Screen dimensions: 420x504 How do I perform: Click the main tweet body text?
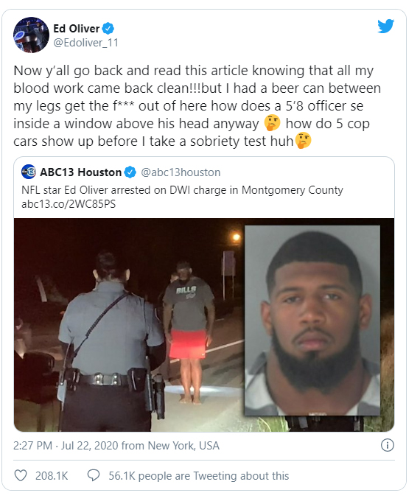click(x=197, y=106)
